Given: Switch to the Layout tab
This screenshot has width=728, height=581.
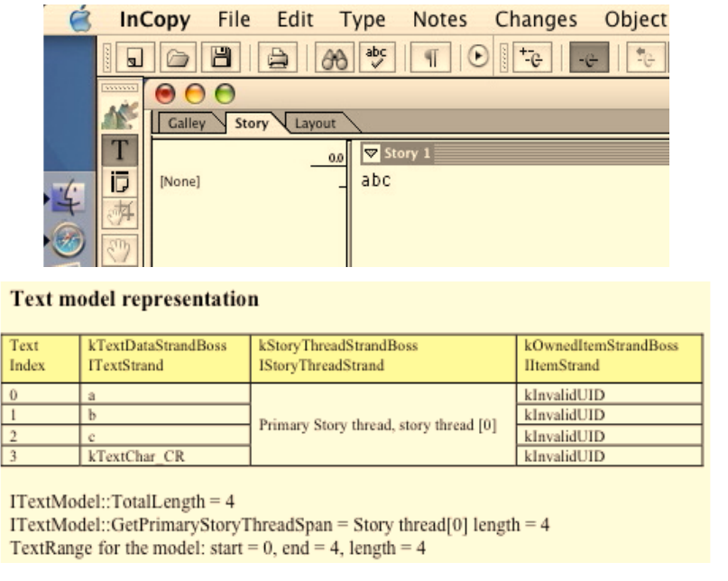Looking at the screenshot, I should [x=315, y=123].
